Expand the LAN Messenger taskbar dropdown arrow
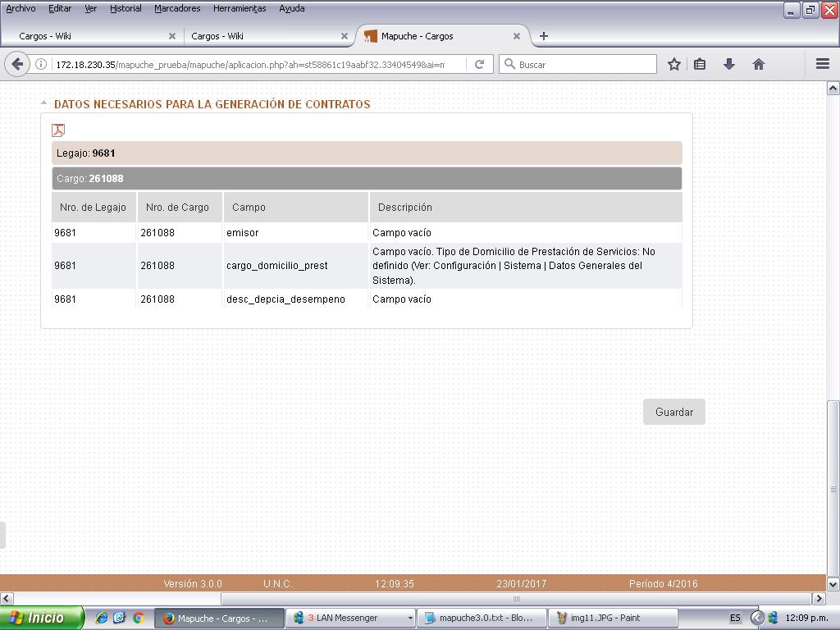Image resolution: width=840 pixels, height=630 pixels. click(410, 618)
